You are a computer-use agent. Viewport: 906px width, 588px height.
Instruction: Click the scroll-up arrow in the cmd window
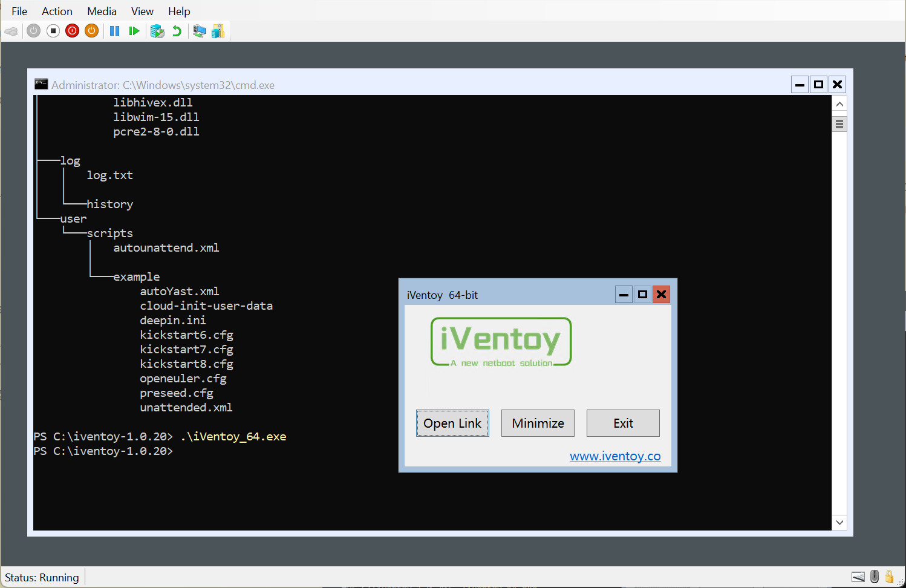[x=839, y=104]
